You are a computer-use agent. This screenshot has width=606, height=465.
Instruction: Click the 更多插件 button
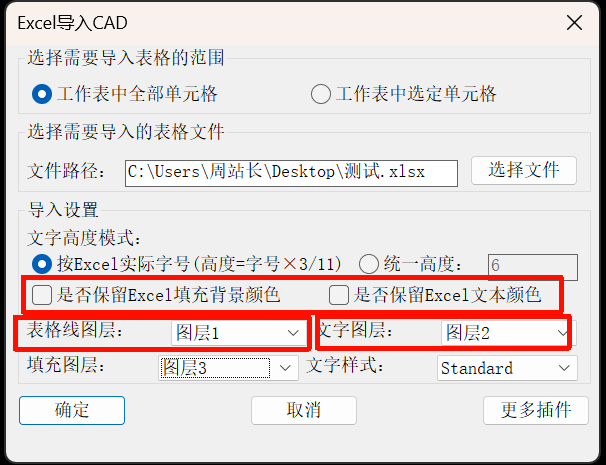pyautogui.click(x=536, y=410)
